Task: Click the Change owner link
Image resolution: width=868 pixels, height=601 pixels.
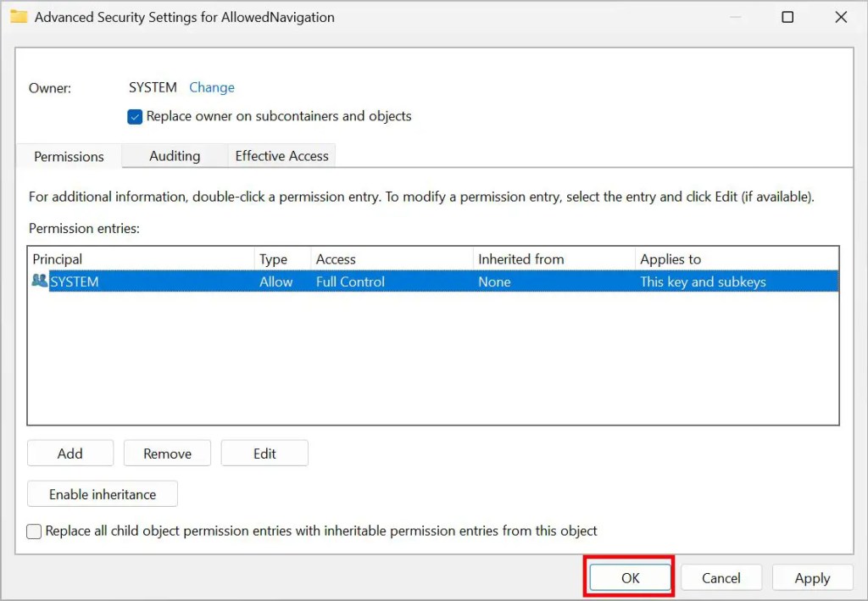Action: 212,87
